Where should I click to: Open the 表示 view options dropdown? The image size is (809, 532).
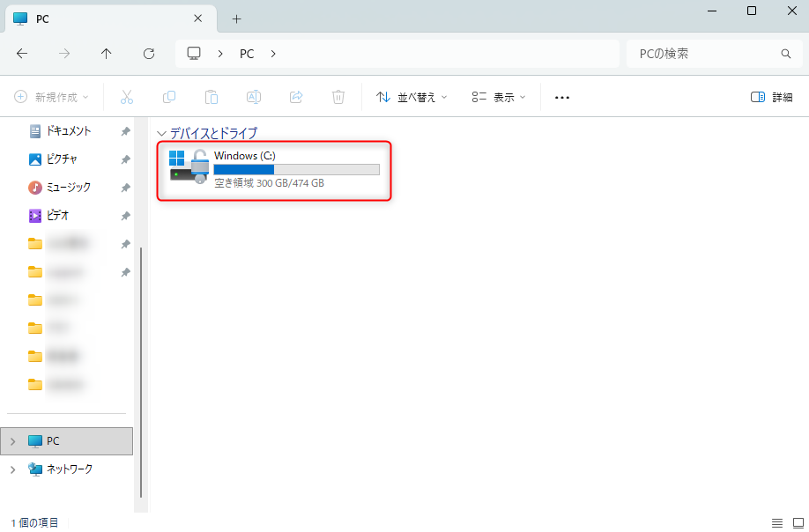[498, 97]
